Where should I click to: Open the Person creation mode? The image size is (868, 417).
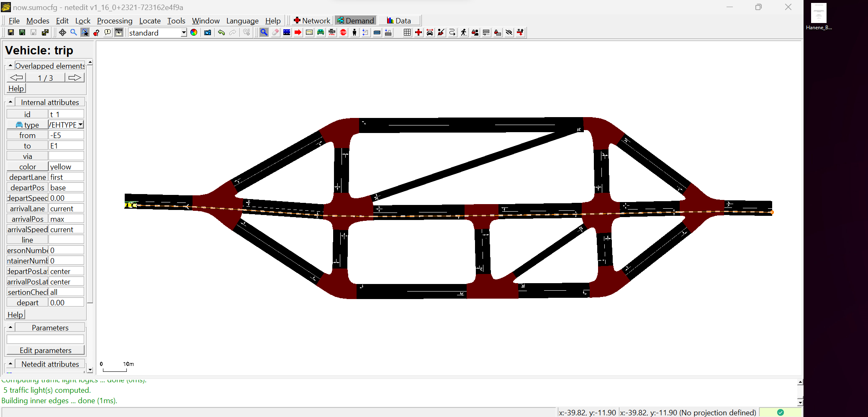(354, 32)
